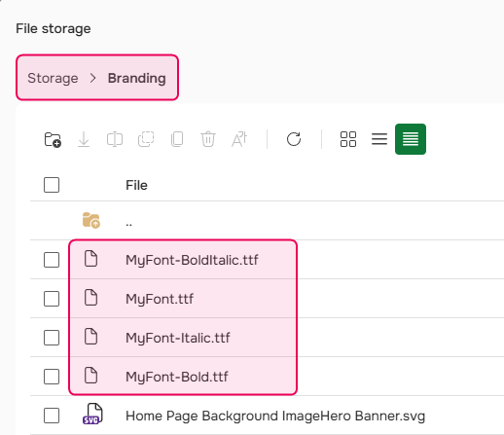Click the download icon in the toolbar

pyautogui.click(x=84, y=139)
